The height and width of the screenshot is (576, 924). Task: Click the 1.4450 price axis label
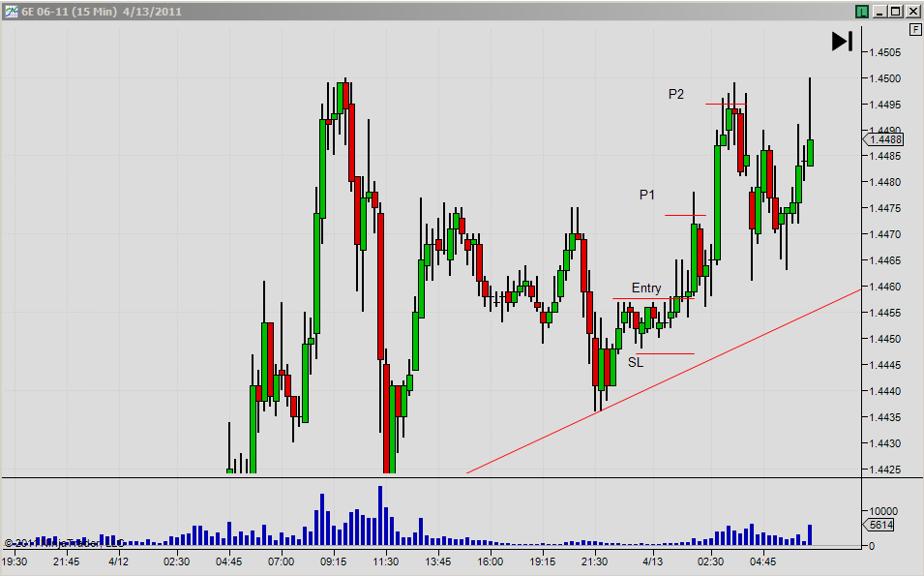(x=884, y=339)
